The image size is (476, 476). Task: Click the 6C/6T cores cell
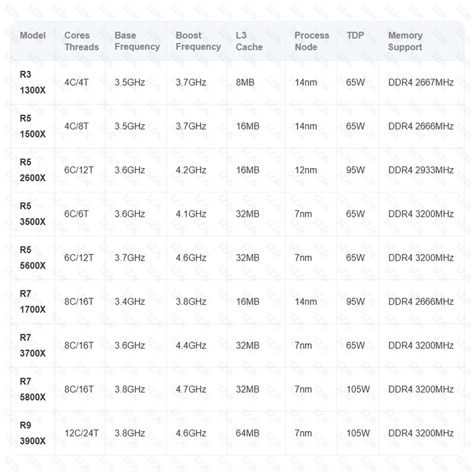(x=77, y=214)
